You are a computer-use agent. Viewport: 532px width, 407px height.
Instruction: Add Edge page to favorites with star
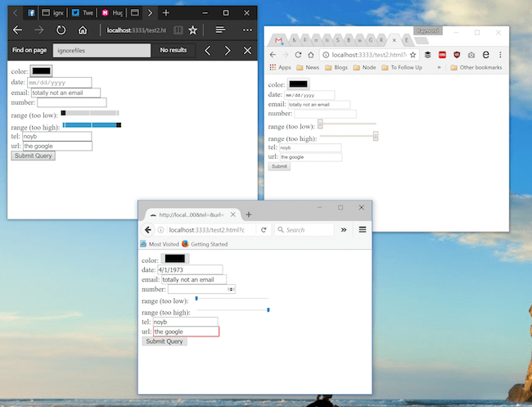192,30
